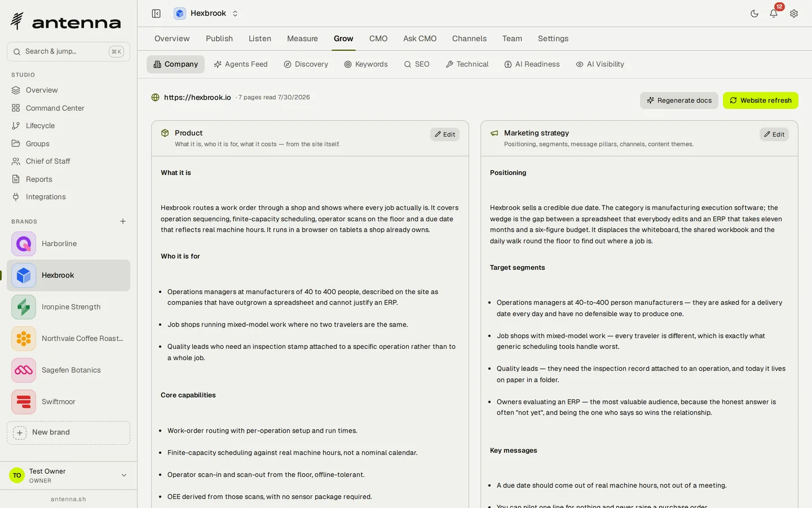Click the Regenerate docs button

(x=679, y=100)
